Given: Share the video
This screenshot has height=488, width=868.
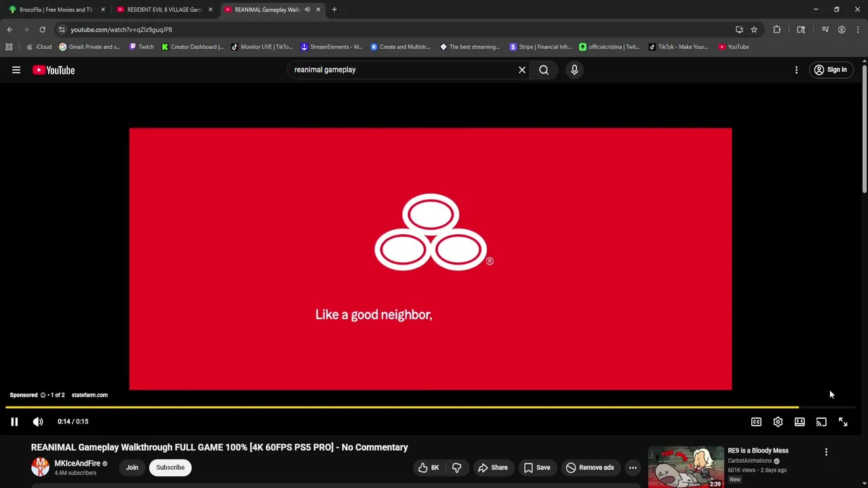Looking at the screenshot, I should click(x=492, y=468).
